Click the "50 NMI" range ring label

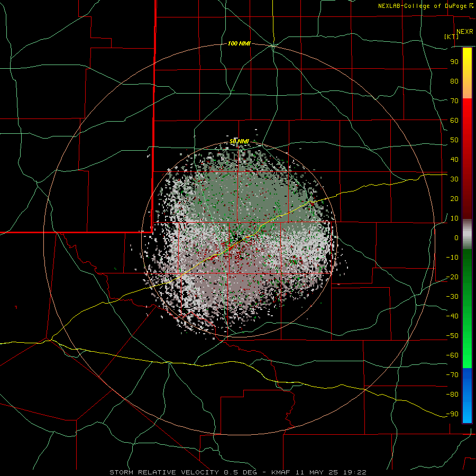pos(239,141)
